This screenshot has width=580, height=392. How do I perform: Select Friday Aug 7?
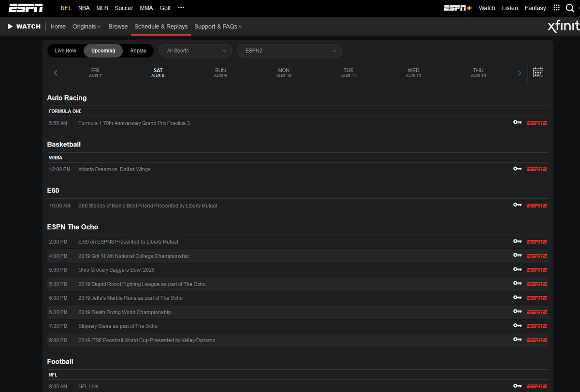pyautogui.click(x=95, y=73)
